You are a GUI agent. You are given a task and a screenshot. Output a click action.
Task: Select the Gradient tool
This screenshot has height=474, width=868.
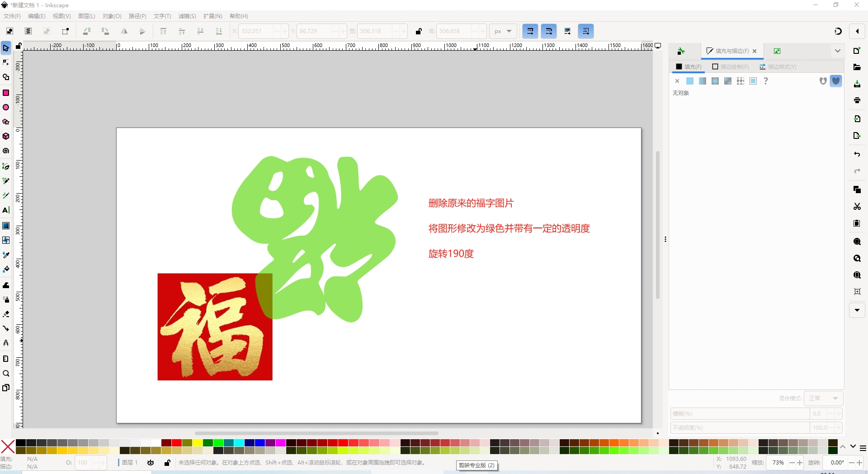tap(6, 226)
